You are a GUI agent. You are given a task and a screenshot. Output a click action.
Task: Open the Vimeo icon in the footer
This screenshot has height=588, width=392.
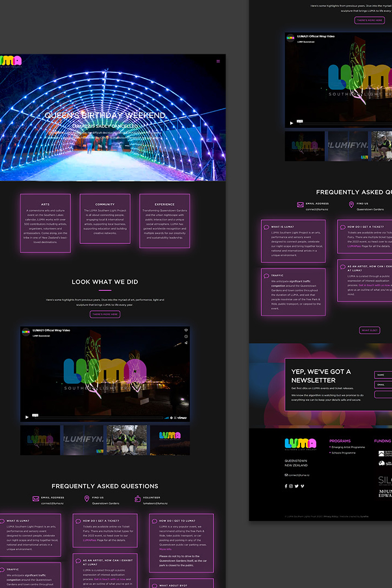[302, 486]
